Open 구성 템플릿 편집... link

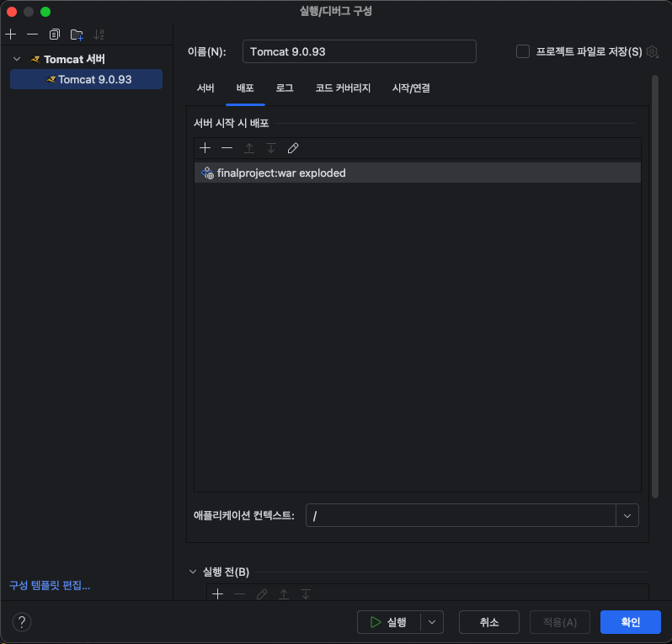click(50, 585)
